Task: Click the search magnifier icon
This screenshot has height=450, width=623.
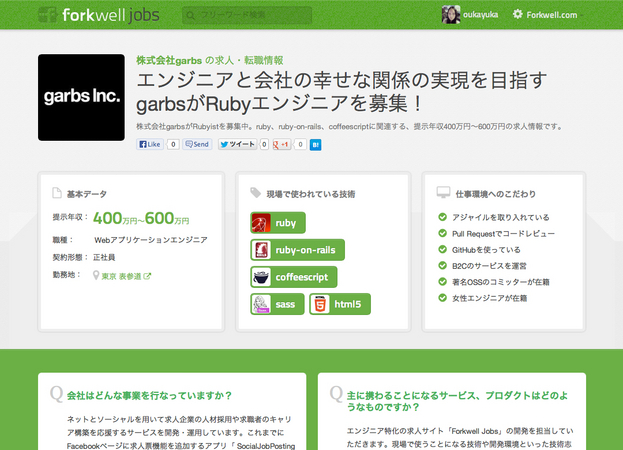Action: click(191, 15)
